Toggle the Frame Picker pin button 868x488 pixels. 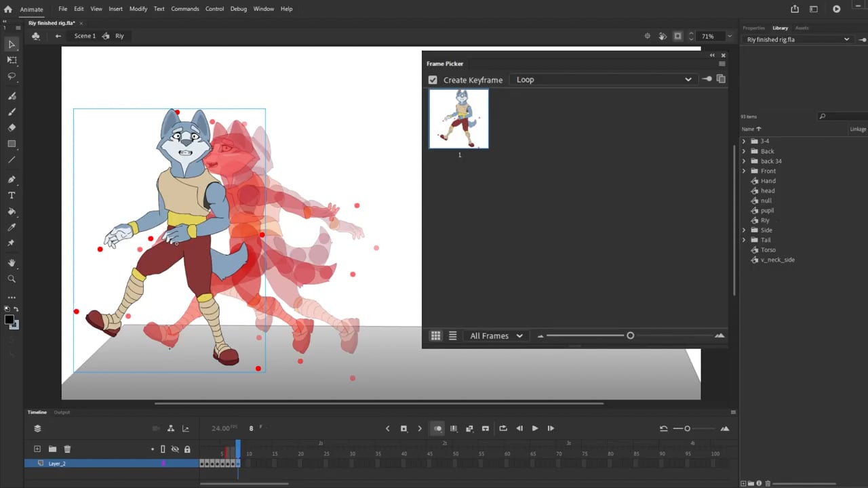(x=707, y=79)
